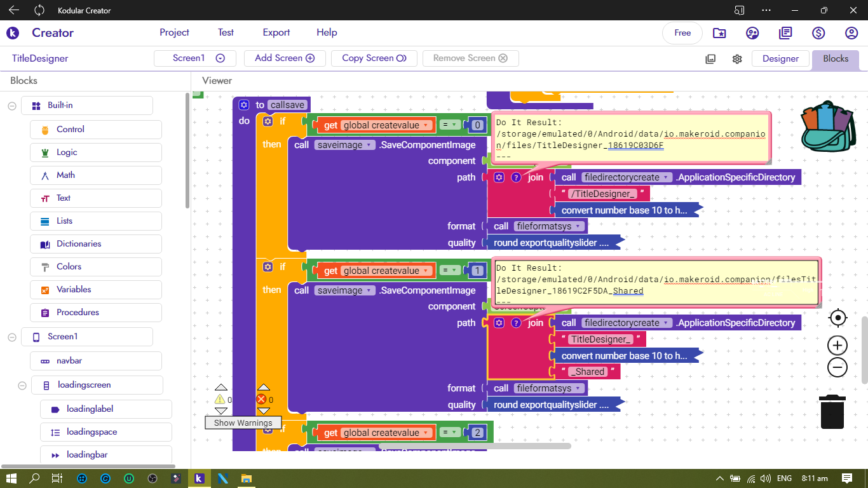Click the Copy Screen button
This screenshot has height=488, width=868.
click(374, 58)
